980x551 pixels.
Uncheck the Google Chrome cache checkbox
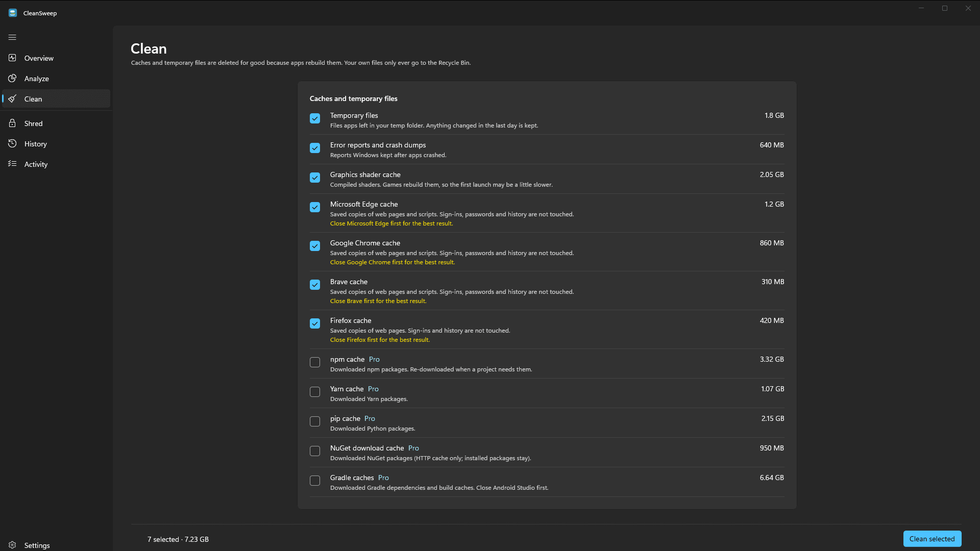click(315, 246)
